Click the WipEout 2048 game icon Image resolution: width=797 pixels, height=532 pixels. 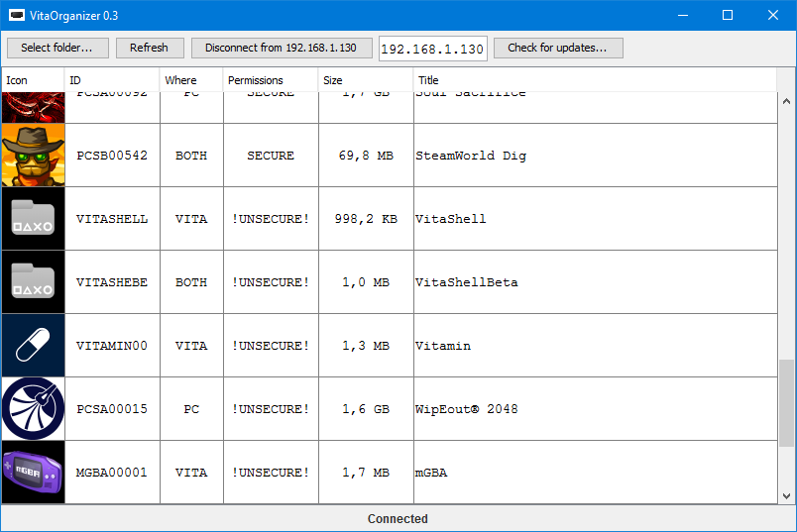coord(33,408)
